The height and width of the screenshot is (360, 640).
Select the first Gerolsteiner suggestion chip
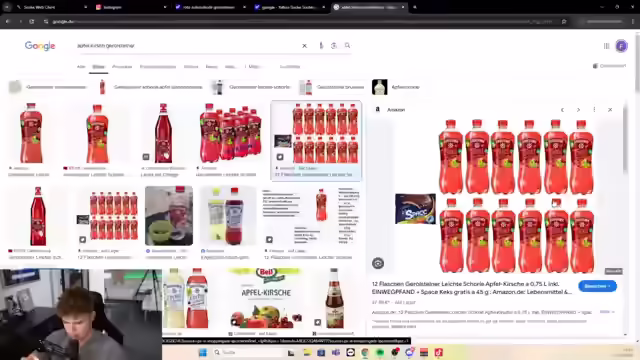(48, 87)
